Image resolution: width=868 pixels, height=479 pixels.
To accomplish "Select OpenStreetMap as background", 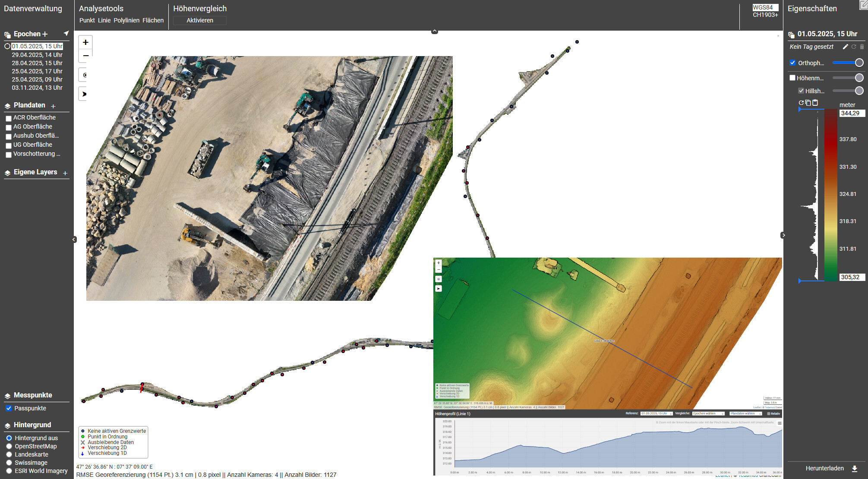I will pyautogui.click(x=9, y=446).
